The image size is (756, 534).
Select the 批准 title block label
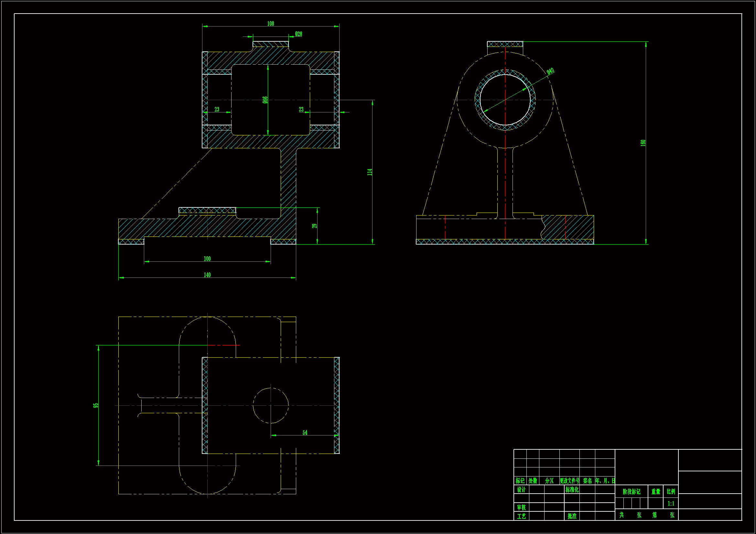point(572,516)
